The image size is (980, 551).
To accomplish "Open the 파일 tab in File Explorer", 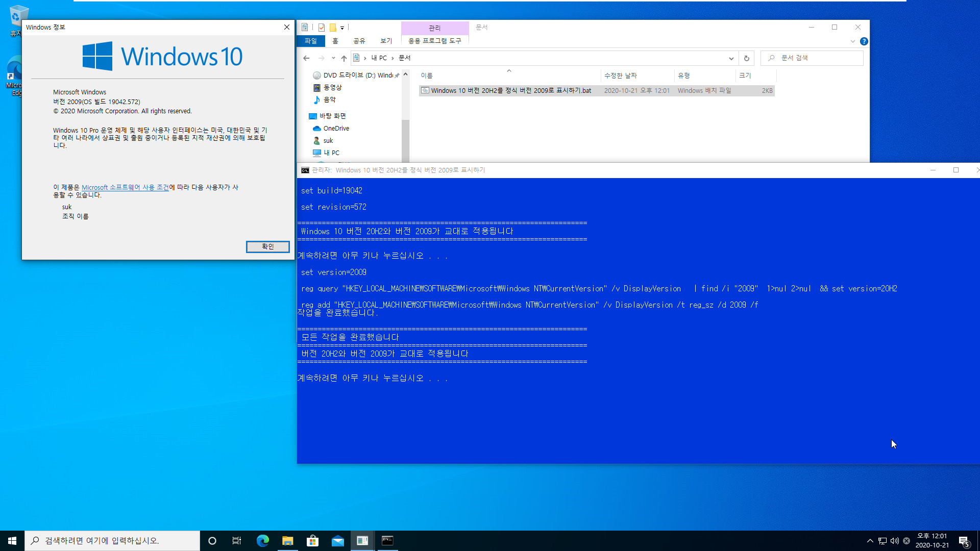I will (x=310, y=41).
